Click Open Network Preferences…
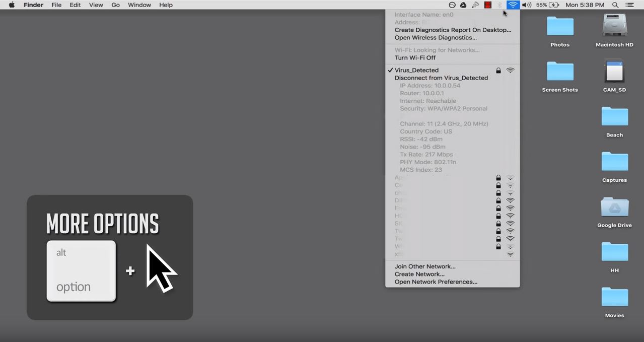The image size is (644, 342). [x=436, y=282]
